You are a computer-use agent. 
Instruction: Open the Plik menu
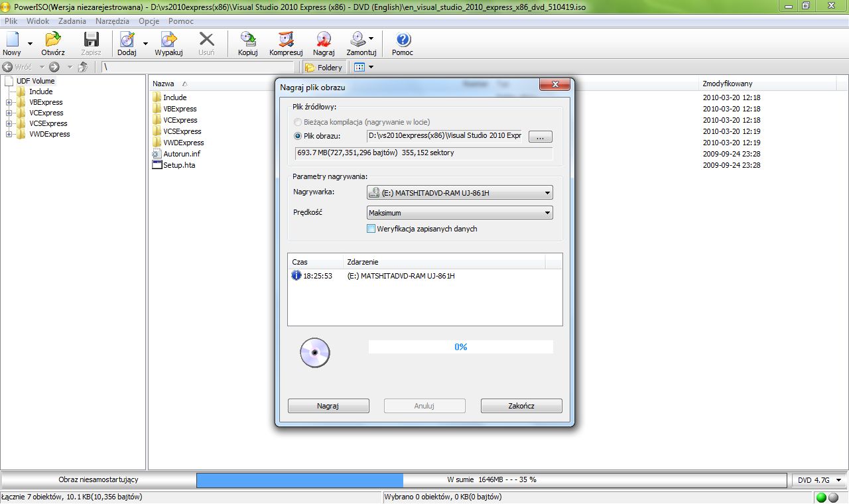pos(11,21)
